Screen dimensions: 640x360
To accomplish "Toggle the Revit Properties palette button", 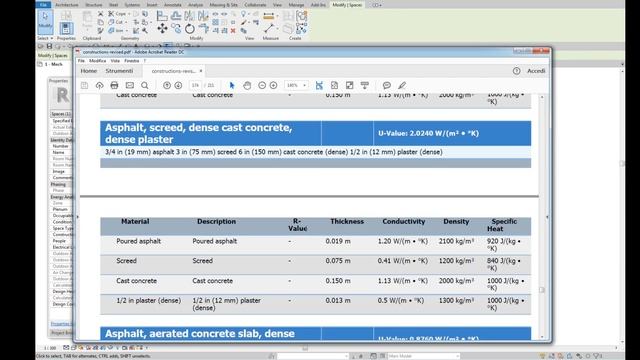I will pos(66,28).
